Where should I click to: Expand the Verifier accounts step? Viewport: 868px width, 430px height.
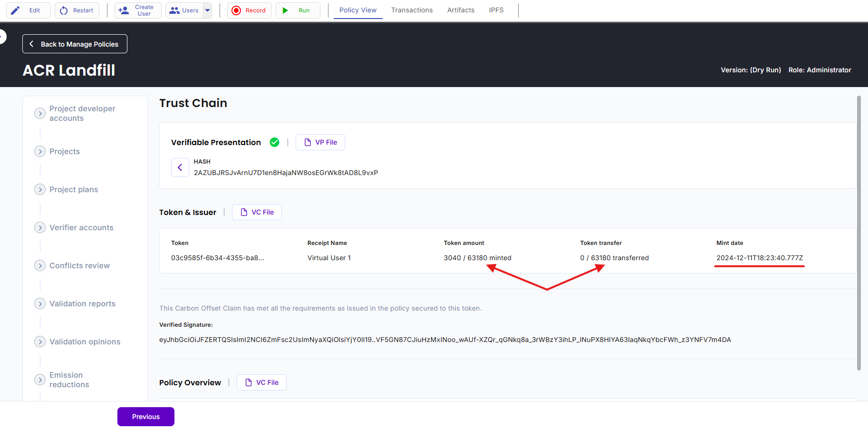tap(40, 227)
